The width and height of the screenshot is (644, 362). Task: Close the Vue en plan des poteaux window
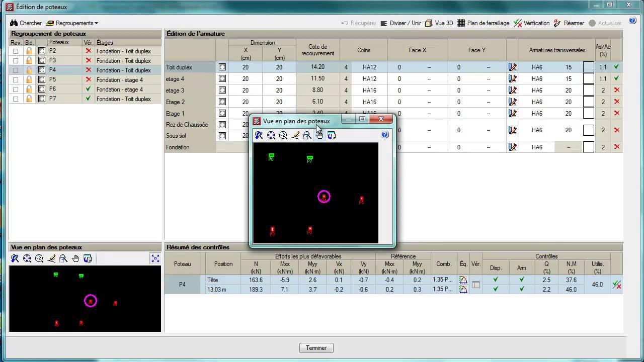[381, 119]
